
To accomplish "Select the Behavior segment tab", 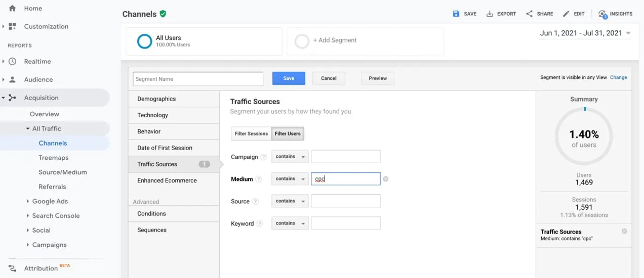I will click(x=174, y=131).
